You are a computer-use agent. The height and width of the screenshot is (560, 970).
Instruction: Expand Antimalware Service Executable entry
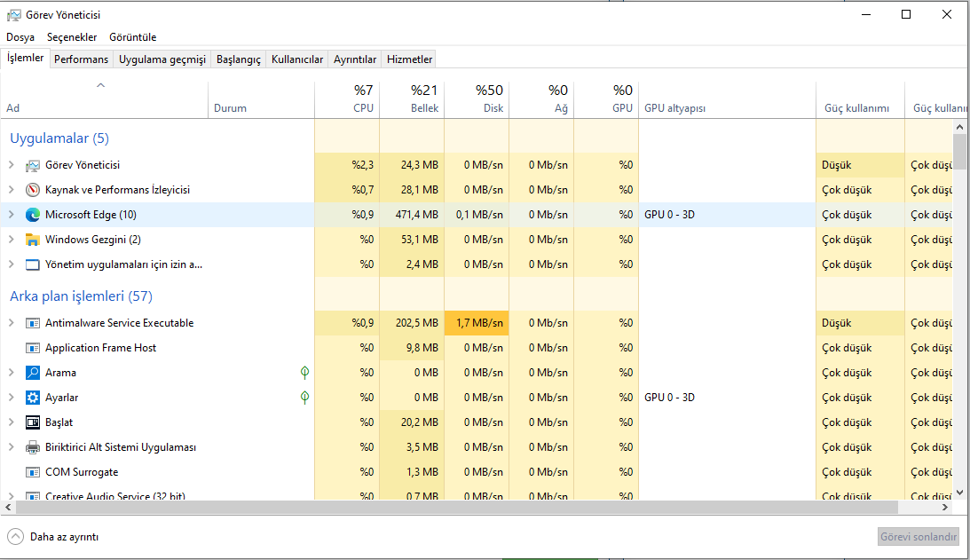(12, 323)
